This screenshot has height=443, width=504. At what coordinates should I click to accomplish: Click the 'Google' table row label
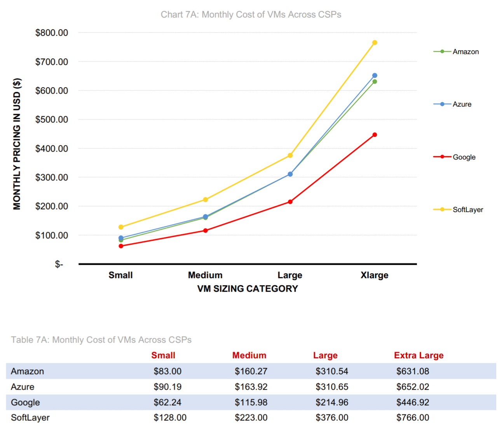25,403
